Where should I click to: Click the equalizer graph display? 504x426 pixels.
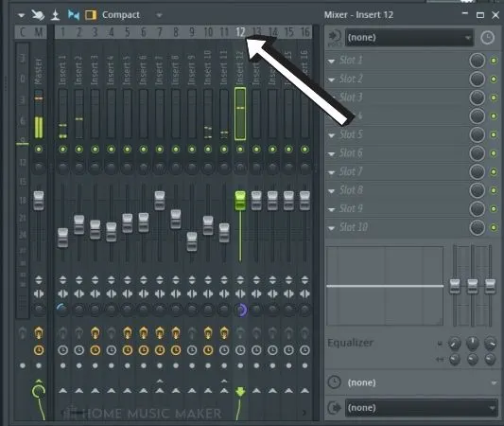point(385,286)
